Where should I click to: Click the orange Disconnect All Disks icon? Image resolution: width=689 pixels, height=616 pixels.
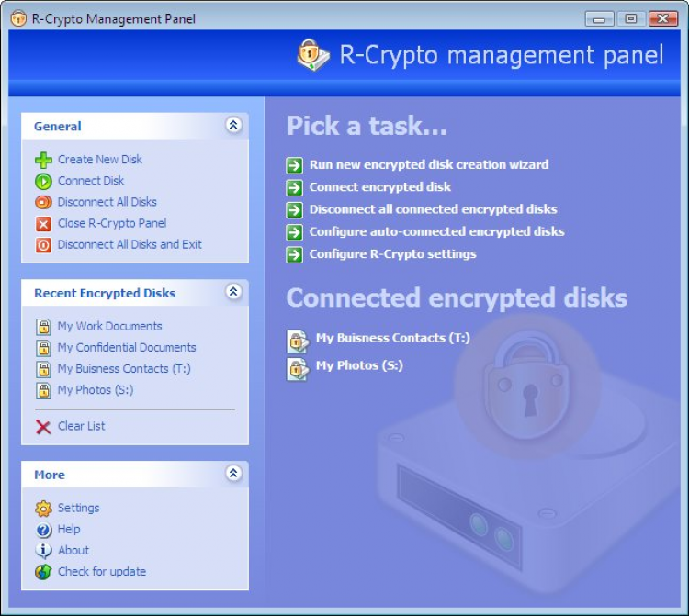[x=43, y=202]
